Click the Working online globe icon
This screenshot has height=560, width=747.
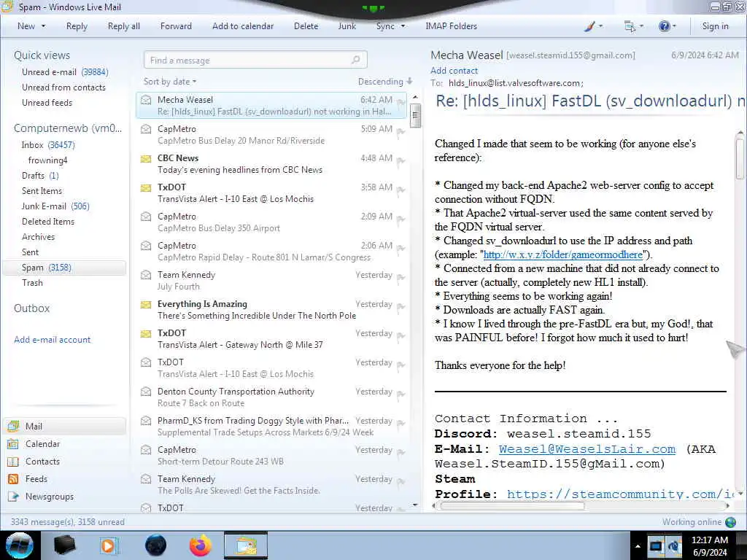click(x=730, y=522)
